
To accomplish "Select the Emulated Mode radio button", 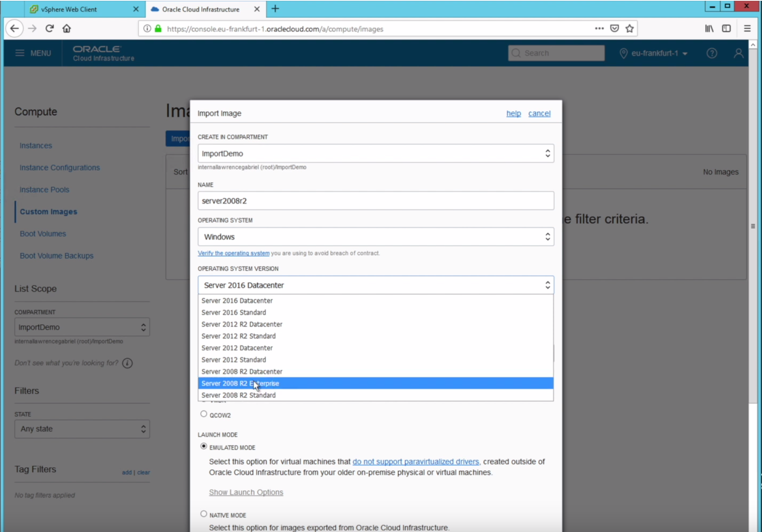I will [204, 446].
